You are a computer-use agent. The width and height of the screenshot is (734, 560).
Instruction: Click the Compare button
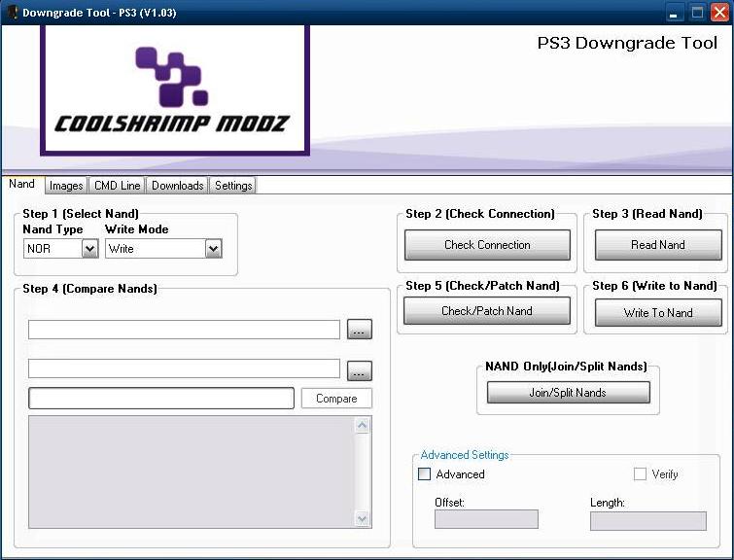[336, 399]
